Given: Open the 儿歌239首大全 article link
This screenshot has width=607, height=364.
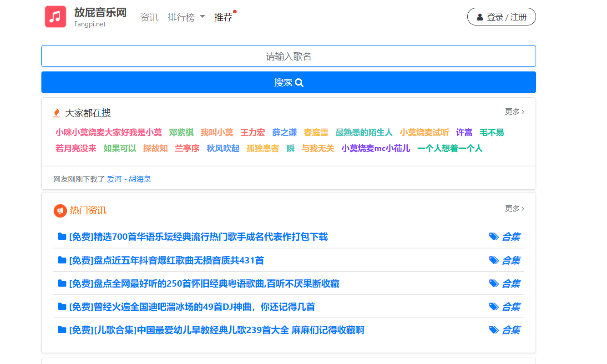Looking at the screenshot, I should [x=217, y=330].
